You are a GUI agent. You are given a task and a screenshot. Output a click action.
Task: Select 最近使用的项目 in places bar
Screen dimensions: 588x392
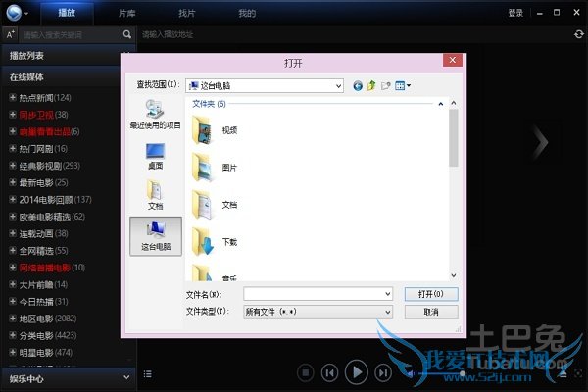click(x=155, y=115)
